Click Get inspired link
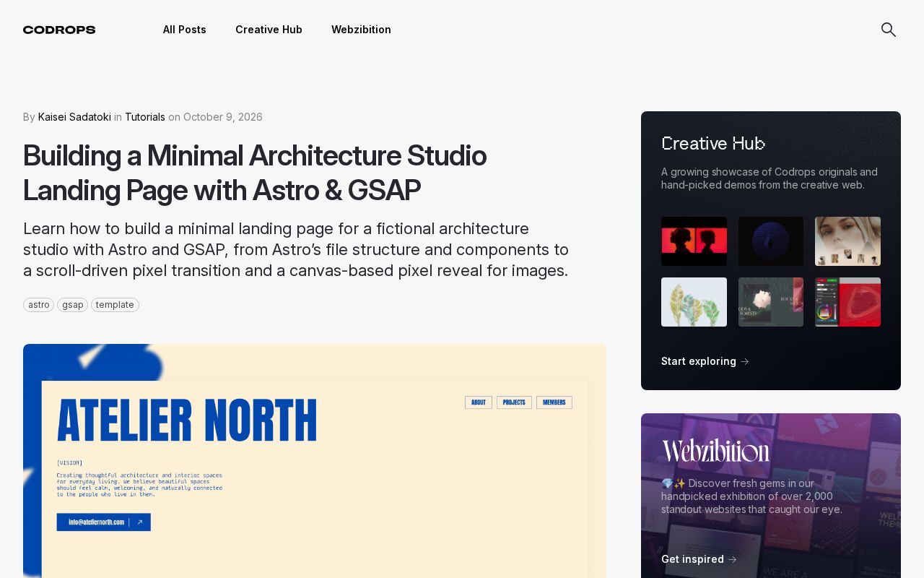Screen dimensions: 924x578 [699, 559]
